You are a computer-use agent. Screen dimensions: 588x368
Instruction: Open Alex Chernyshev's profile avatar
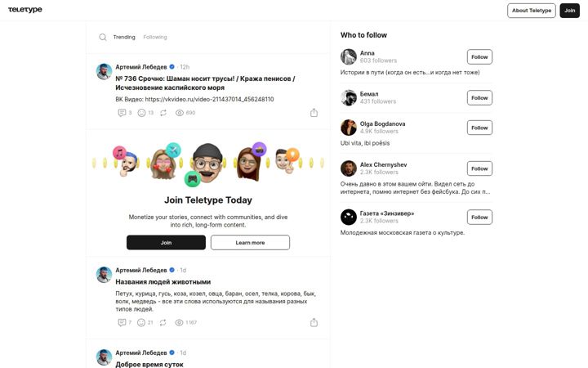coord(349,168)
